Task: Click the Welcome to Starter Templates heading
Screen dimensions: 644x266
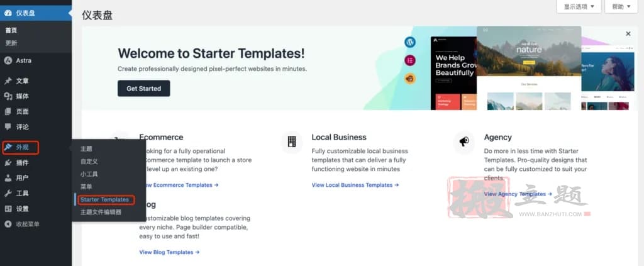Action: 211,53
